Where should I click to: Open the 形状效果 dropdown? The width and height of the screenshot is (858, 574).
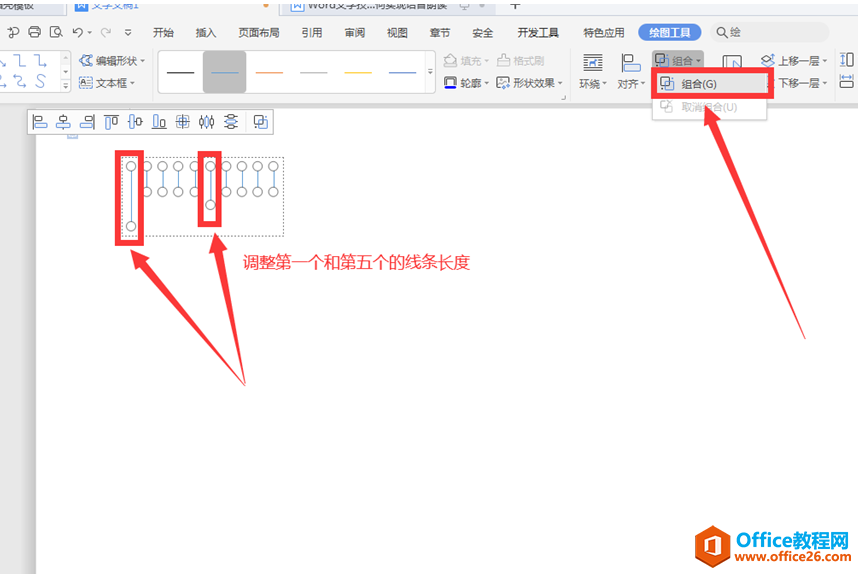coord(529,83)
